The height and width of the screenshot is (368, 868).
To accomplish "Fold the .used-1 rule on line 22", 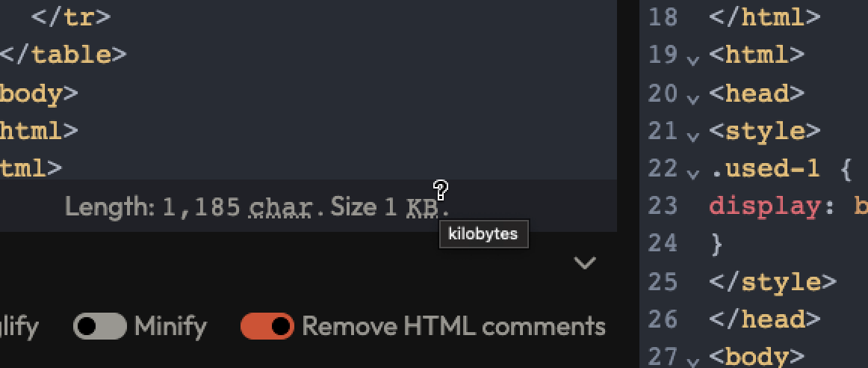I will pos(692,174).
